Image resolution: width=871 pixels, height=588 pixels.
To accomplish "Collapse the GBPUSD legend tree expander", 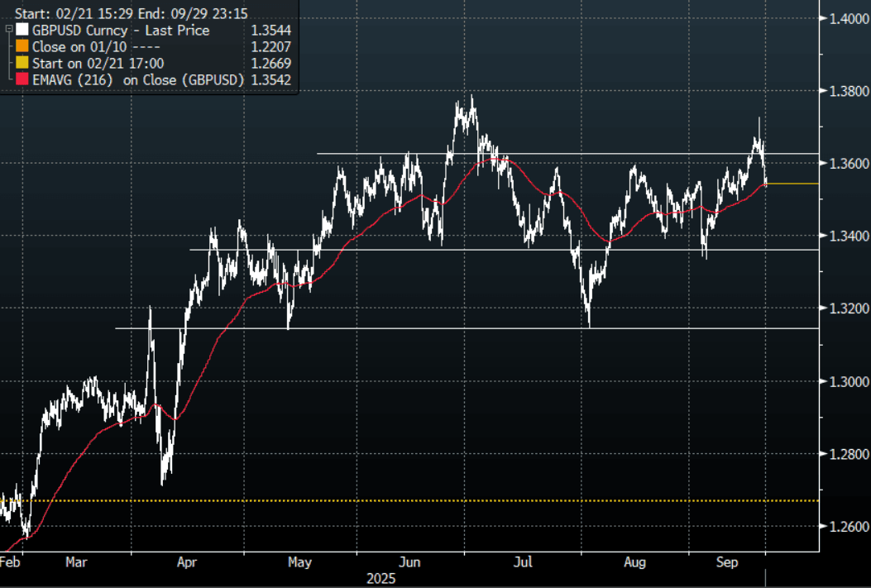I will coord(8,28).
